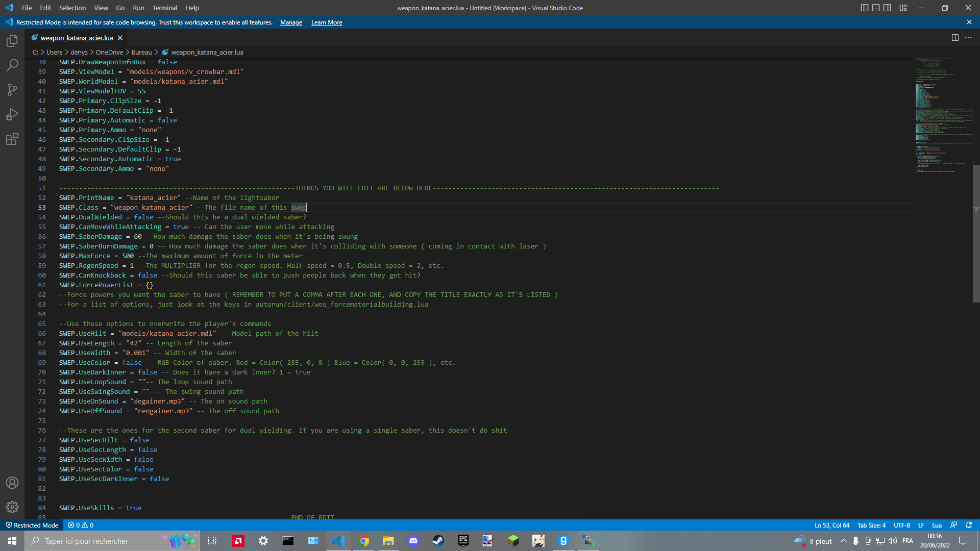Expand the C: breadcrumb
Screen dimensions: 980x551
(x=35, y=52)
